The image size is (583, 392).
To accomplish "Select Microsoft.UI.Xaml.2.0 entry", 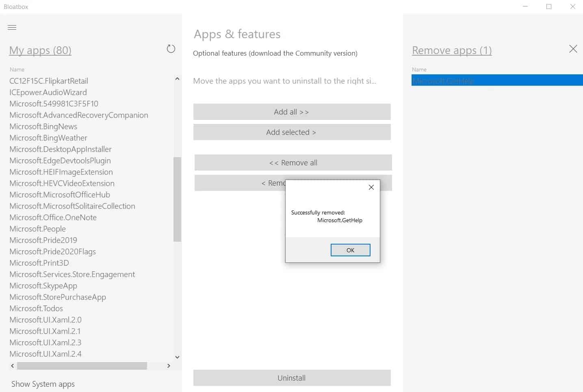I will [x=46, y=320].
